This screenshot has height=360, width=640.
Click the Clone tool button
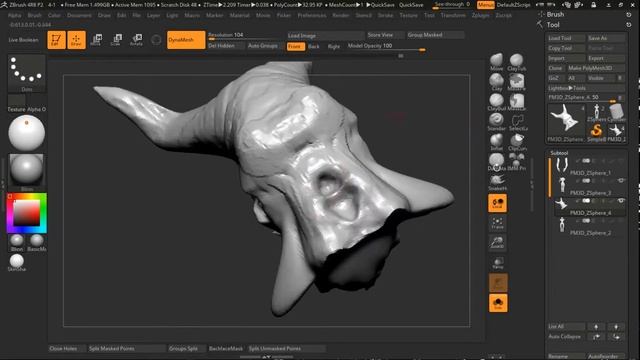coord(556,68)
